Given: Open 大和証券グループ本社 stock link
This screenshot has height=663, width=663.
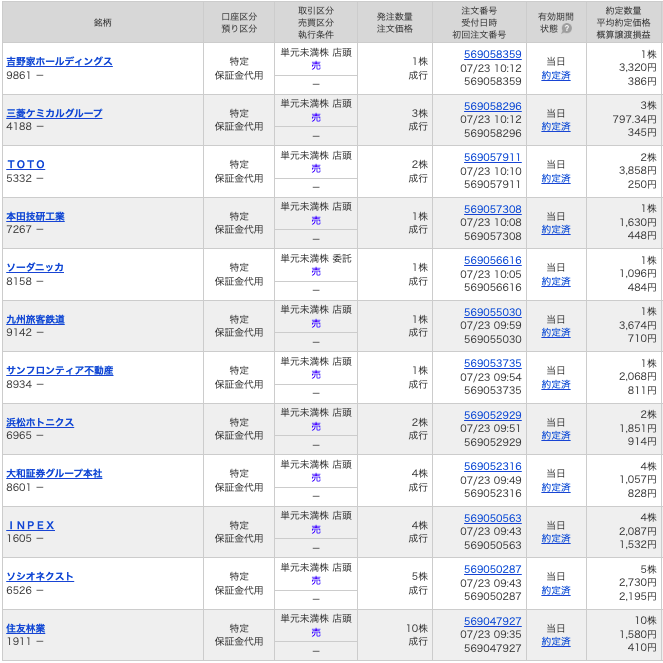Looking at the screenshot, I should click(54, 473).
